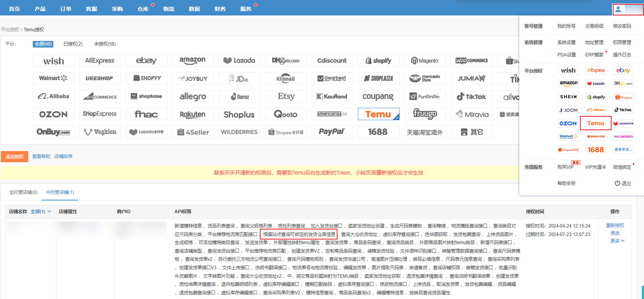This screenshot has height=299, width=644.
Task: Open 帮助手册 in account panel
Action: tap(566, 183)
